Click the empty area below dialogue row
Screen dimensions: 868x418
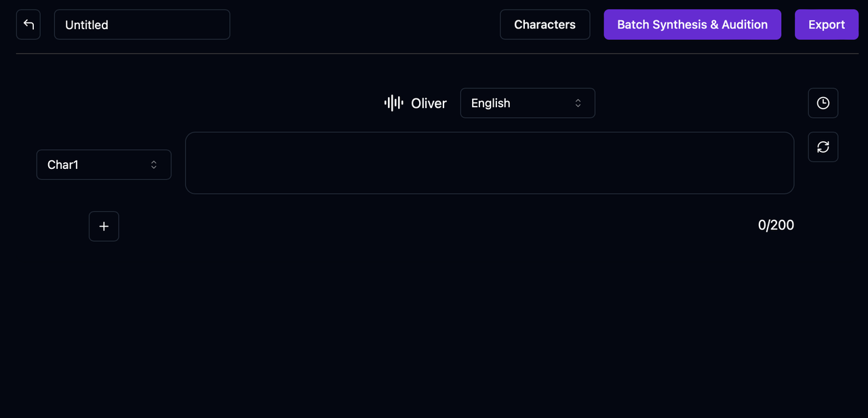[x=434, y=326]
